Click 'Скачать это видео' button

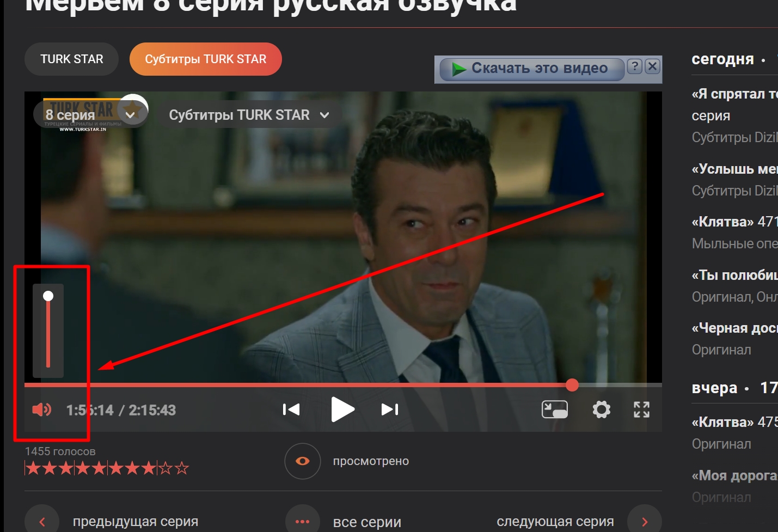click(531, 69)
